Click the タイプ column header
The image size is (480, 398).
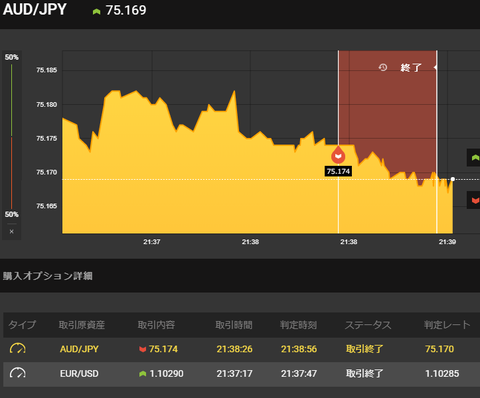tap(22, 325)
